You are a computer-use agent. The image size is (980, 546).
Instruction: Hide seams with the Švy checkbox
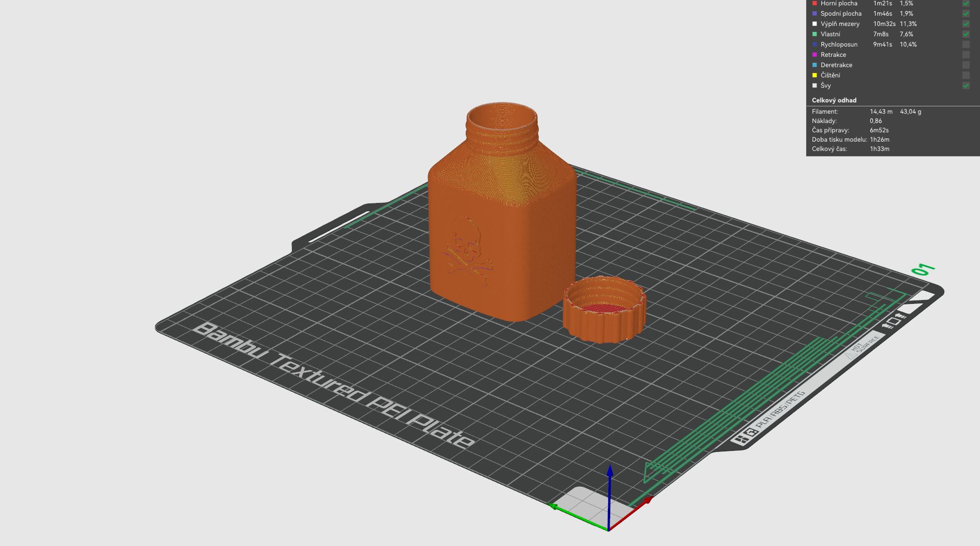[x=965, y=86]
